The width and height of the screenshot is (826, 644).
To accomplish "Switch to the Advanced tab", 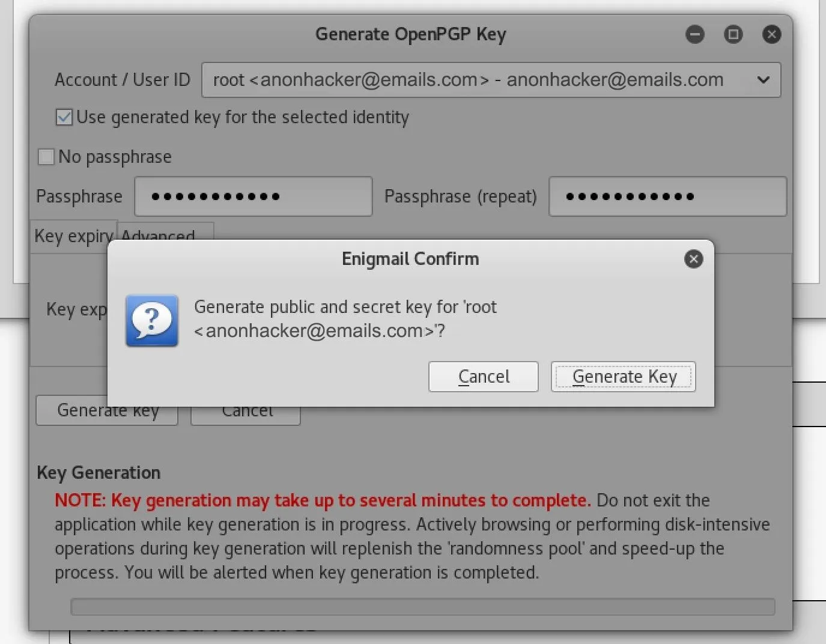I will (x=165, y=232).
